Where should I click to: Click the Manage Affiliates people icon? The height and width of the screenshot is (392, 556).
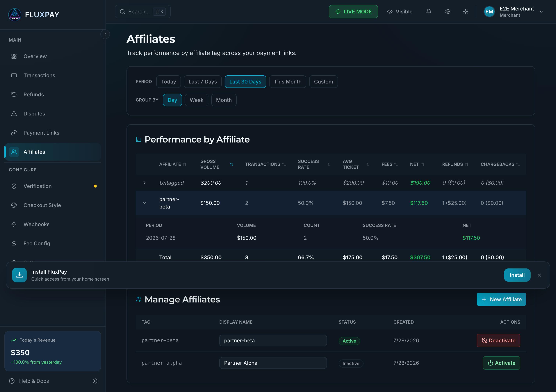(138, 299)
